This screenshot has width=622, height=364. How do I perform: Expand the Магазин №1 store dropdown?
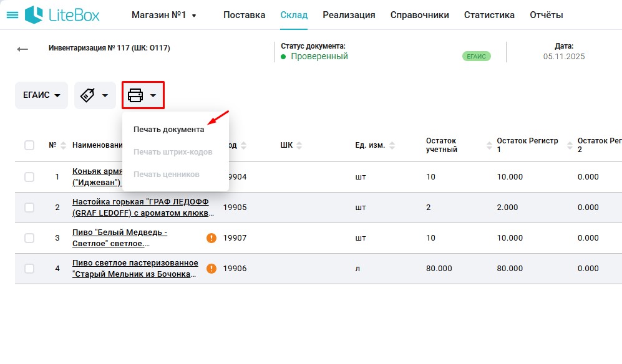(x=164, y=15)
